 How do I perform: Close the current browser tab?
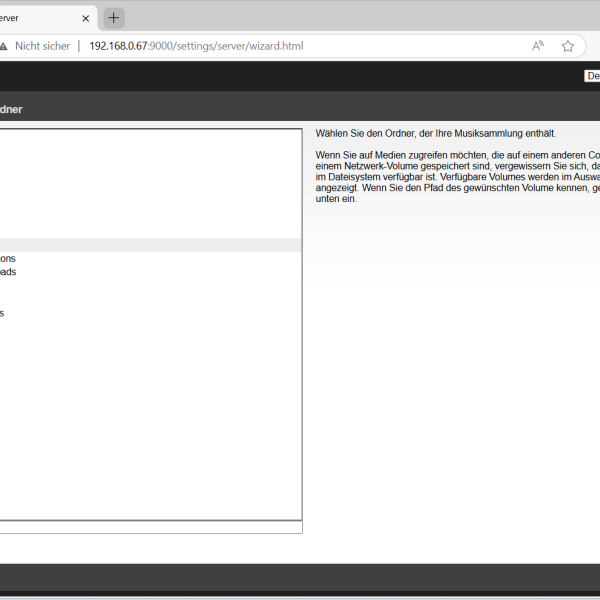(x=86, y=18)
